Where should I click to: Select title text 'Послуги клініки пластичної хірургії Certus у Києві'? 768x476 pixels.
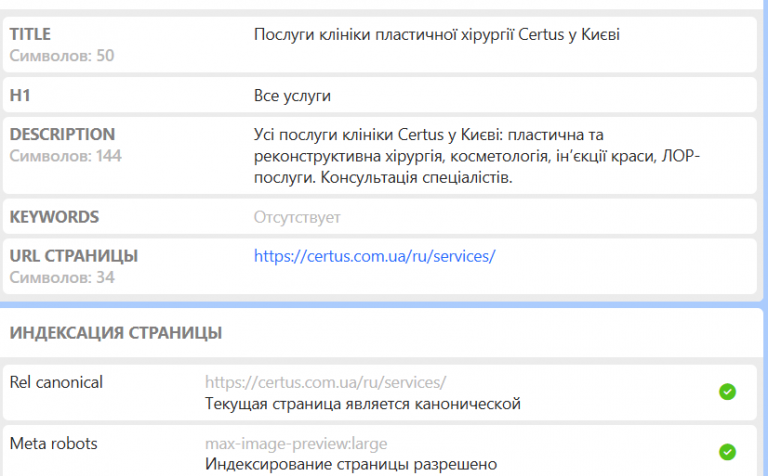437,35
